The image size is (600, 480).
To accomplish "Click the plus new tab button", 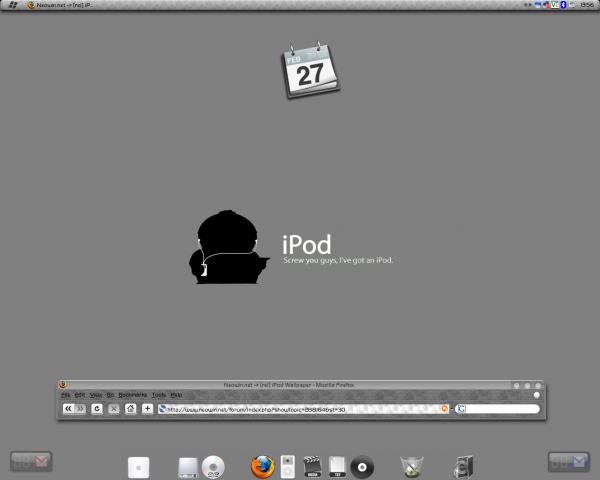I will (147, 409).
